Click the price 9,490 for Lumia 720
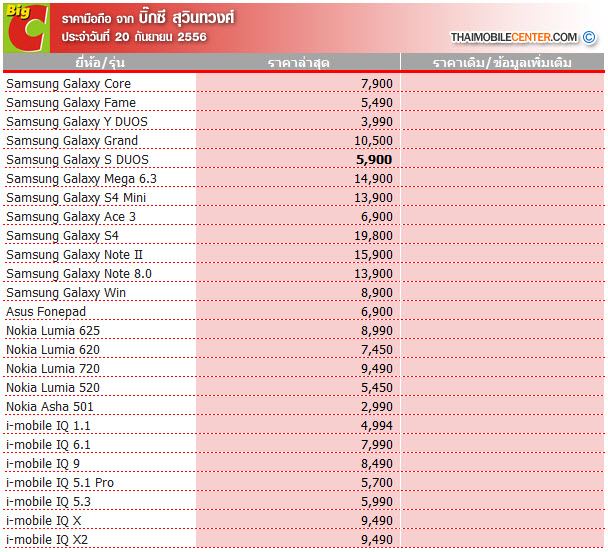The height and width of the screenshot is (552, 608). point(377,369)
